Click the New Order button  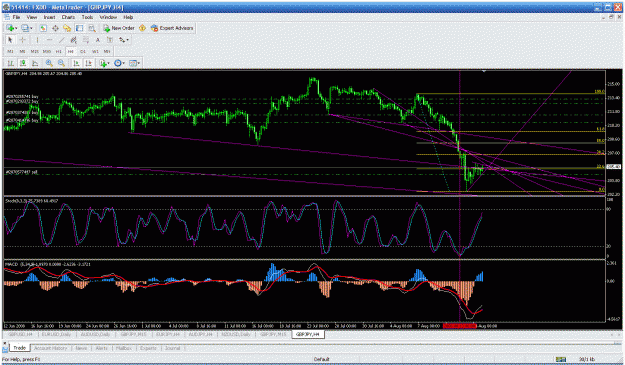pyautogui.click(x=118, y=28)
